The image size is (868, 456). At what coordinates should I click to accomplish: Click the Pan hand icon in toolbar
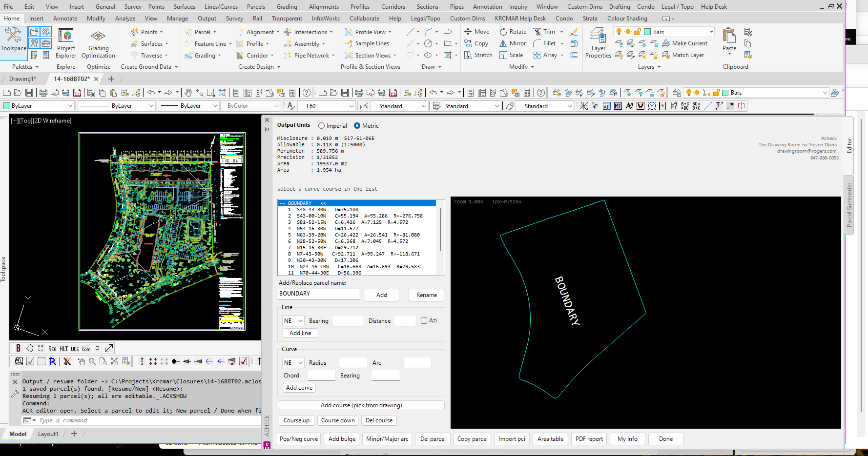(x=188, y=93)
